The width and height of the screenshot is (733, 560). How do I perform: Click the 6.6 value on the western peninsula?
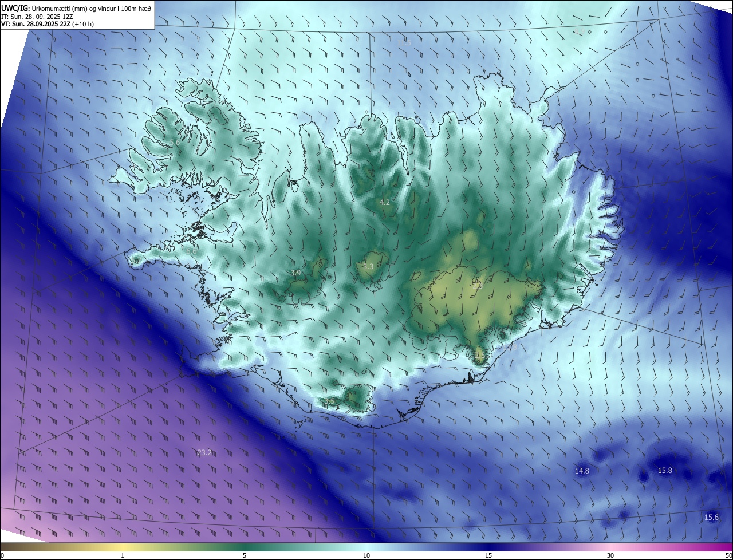click(191, 251)
